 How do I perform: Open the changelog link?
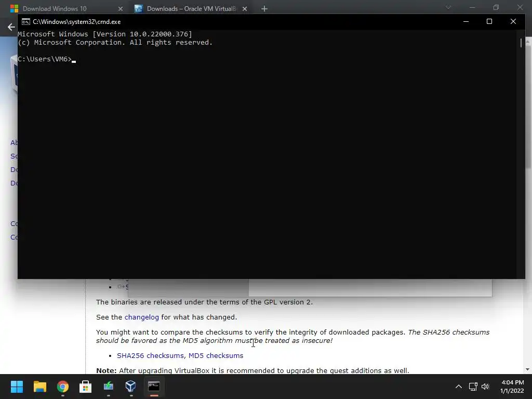click(x=141, y=317)
